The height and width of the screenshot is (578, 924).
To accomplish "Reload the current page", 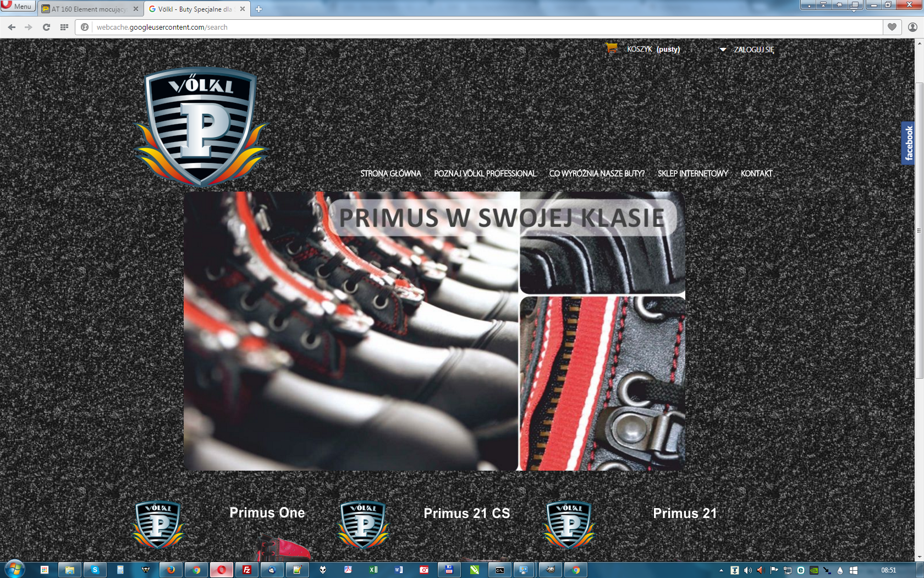I will point(46,27).
